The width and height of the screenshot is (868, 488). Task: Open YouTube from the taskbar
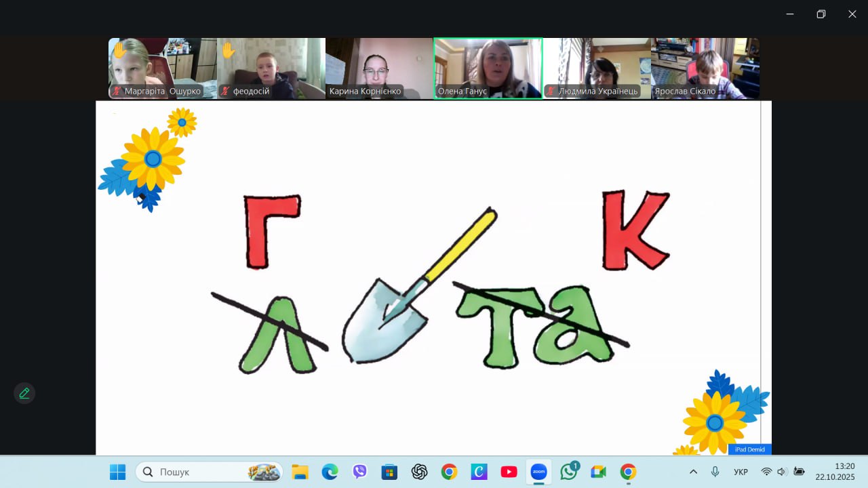509,472
